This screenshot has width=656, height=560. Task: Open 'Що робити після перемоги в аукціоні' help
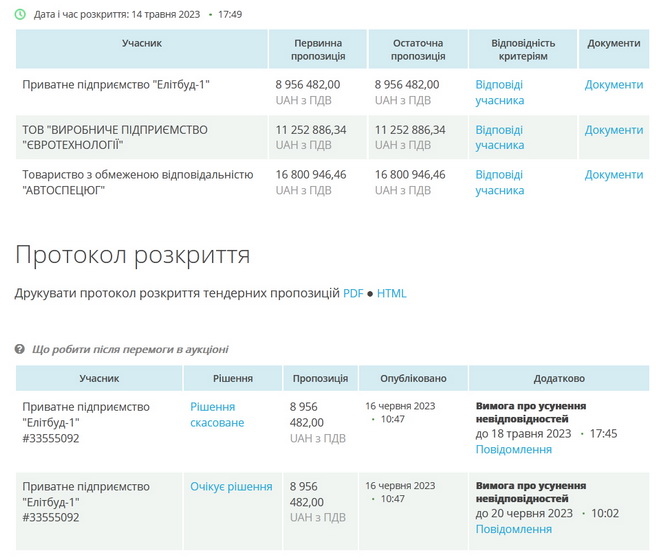click(130, 349)
